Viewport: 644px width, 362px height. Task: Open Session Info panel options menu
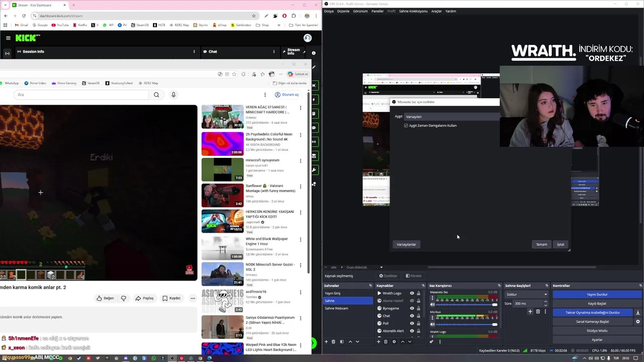pyautogui.click(x=194, y=51)
